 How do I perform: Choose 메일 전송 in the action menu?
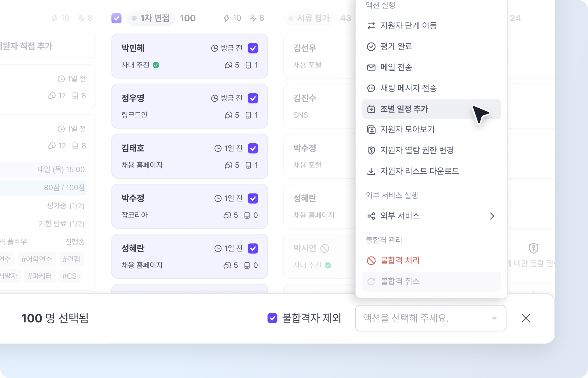coord(396,67)
